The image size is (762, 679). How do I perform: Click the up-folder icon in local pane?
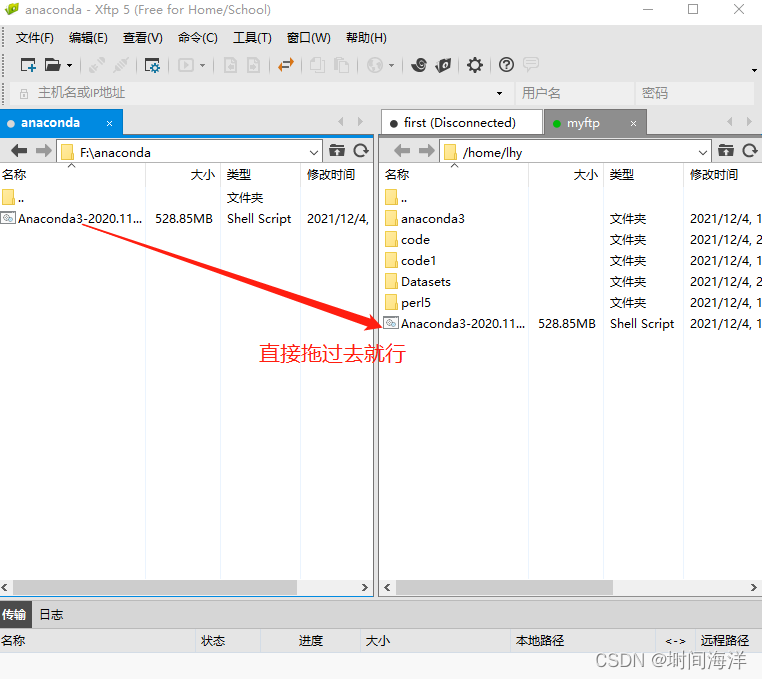337,151
